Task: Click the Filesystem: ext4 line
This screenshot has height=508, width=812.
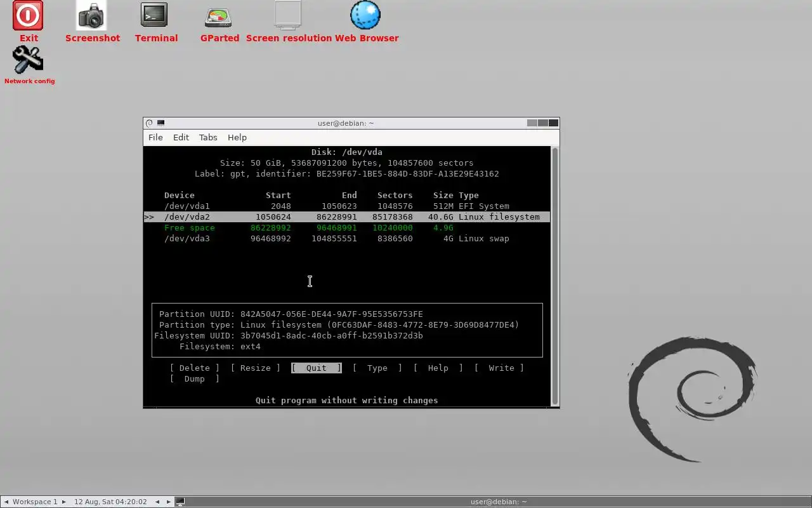Action: pos(220,347)
